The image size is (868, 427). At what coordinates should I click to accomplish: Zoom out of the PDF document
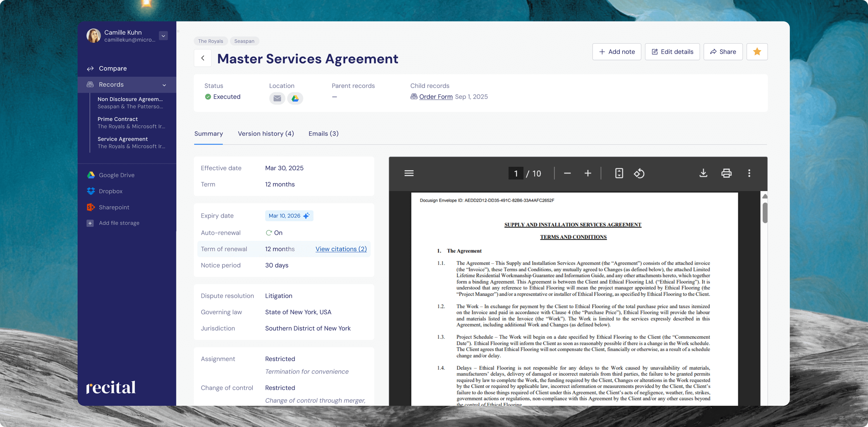point(568,173)
